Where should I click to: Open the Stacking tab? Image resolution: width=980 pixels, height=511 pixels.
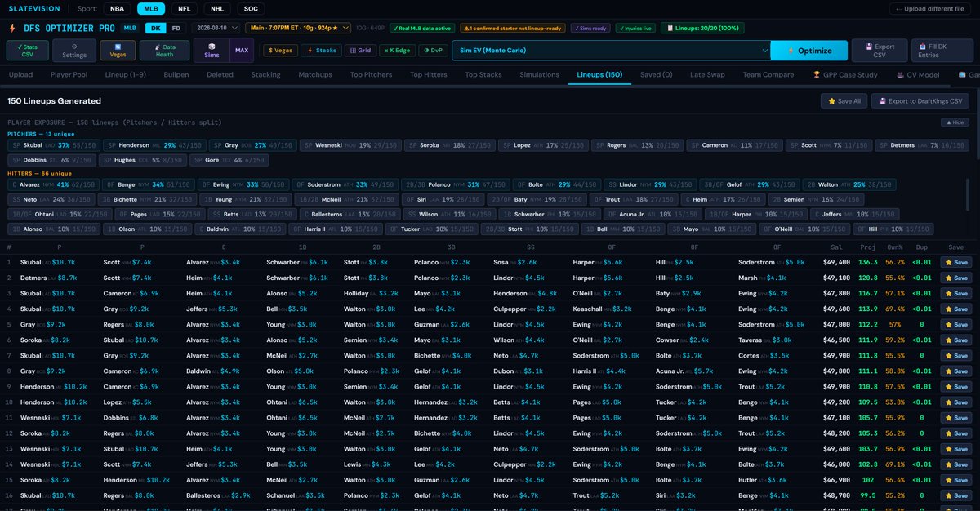pyautogui.click(x=265, y=75)
